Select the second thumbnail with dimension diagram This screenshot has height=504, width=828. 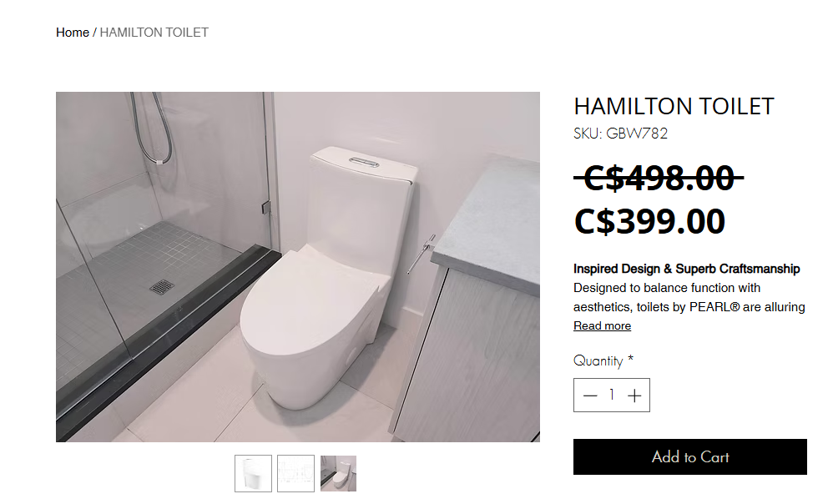tap(295, 473)
